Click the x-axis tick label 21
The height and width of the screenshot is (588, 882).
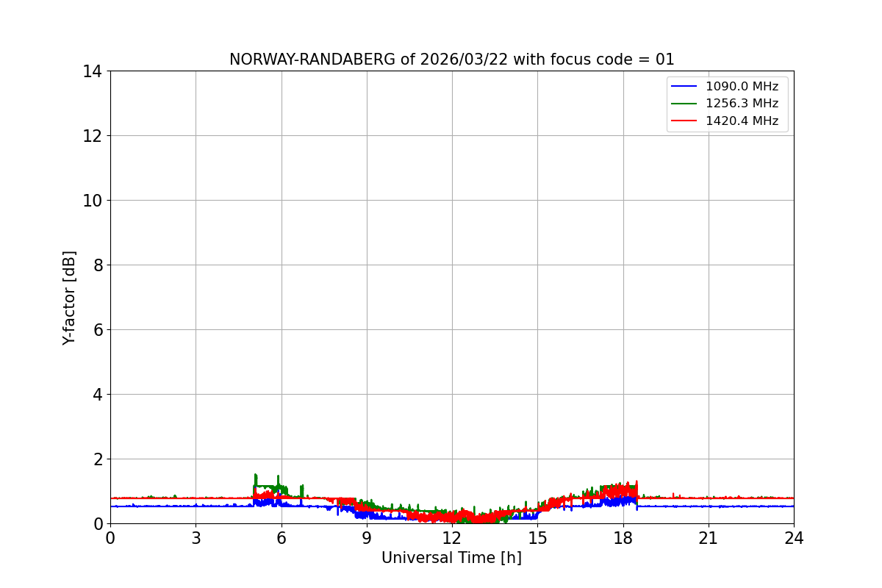pos(709,538)
